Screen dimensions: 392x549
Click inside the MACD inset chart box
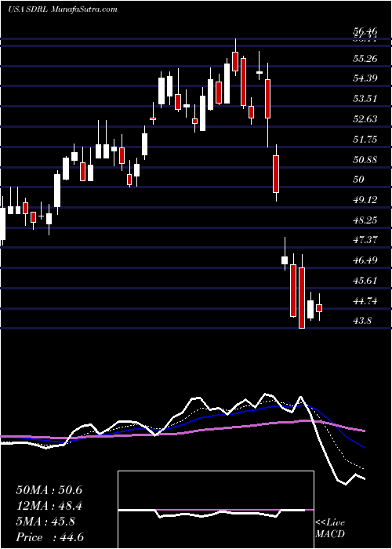click(x=216, y=510)
